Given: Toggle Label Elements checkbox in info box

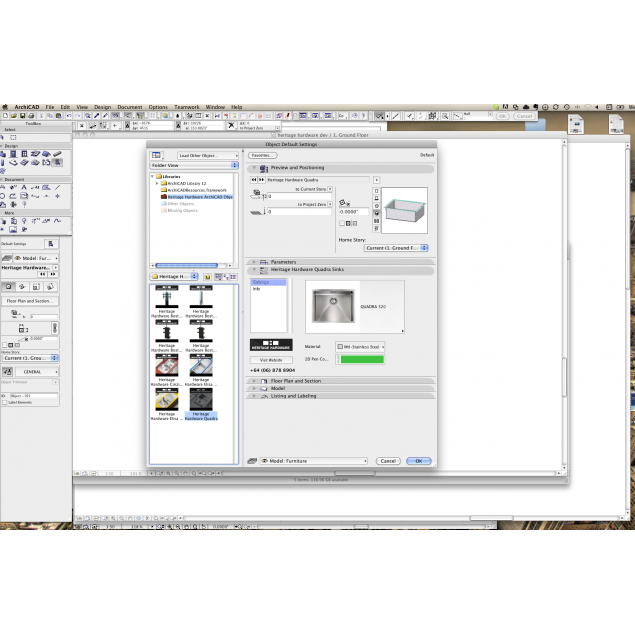Looking at the screenshot, I should click(x=4, y=403).
